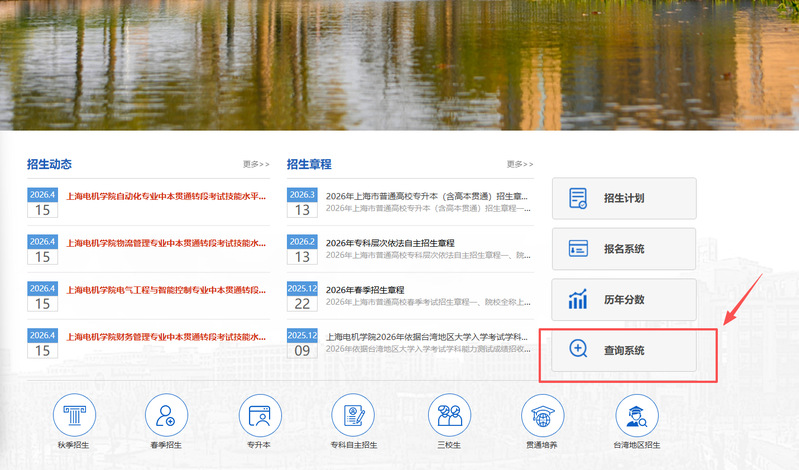Open 2026年专科层次依法自主招生章程 link

(390, 243)
